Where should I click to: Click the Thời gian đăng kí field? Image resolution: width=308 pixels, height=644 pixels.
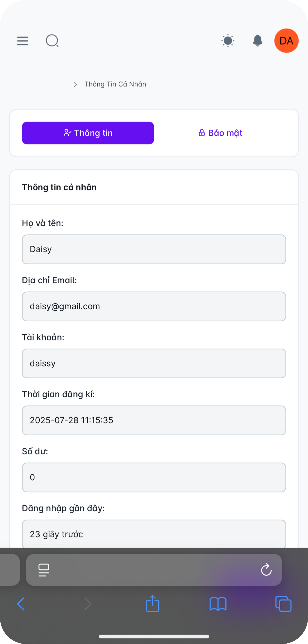(154, 420)
